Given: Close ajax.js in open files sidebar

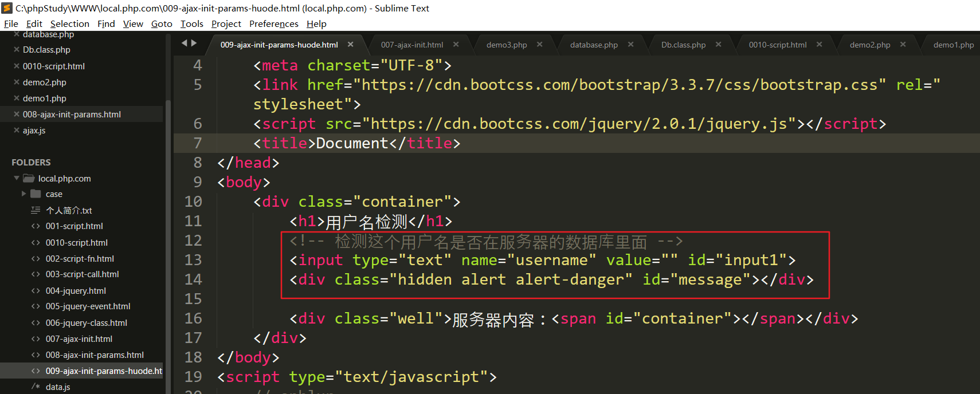Looking at the screenshot, I should pos(17,131).
